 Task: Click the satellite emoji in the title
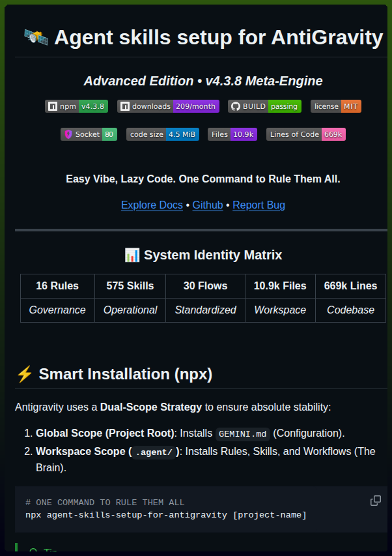(x=36, y=37)
